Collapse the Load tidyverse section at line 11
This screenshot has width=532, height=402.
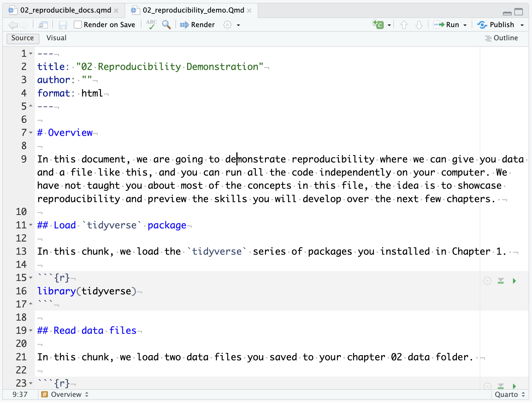click(31, 225)
